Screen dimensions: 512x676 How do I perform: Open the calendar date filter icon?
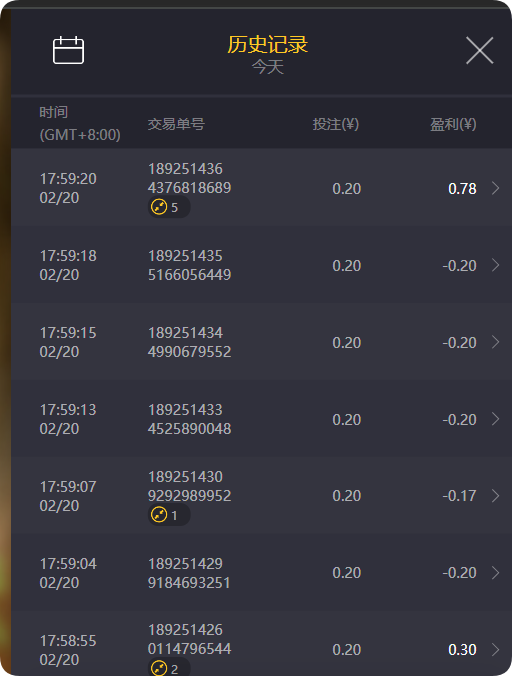(x=68, y=50)
